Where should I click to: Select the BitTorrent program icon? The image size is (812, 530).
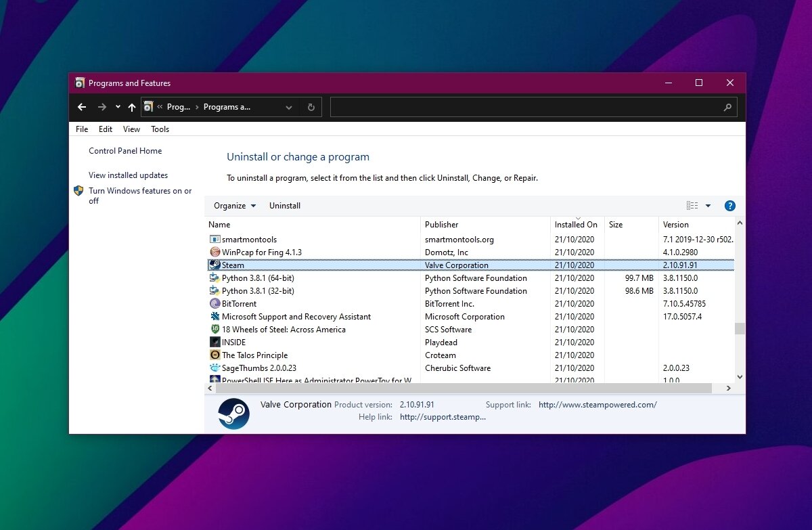[x=215, y=304]
